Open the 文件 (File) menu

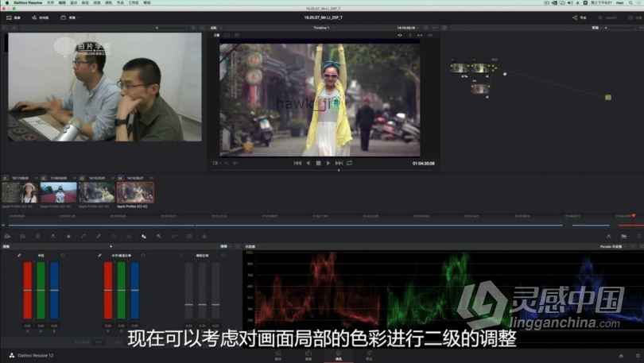click(51, 3)
